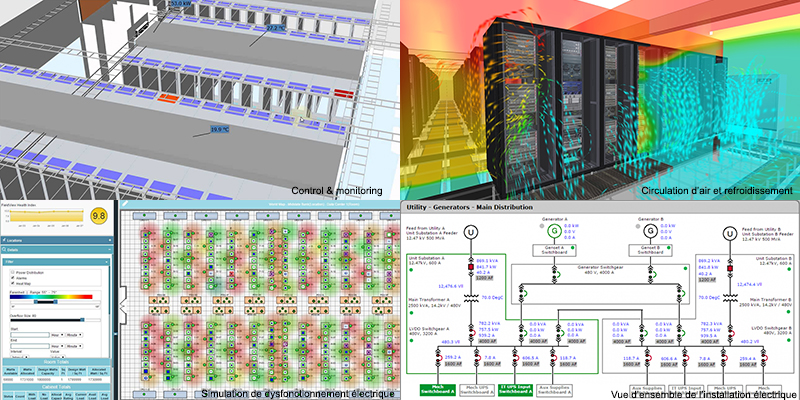Click the red alarm tile in 3D floor view

click(x=343, y=93)
